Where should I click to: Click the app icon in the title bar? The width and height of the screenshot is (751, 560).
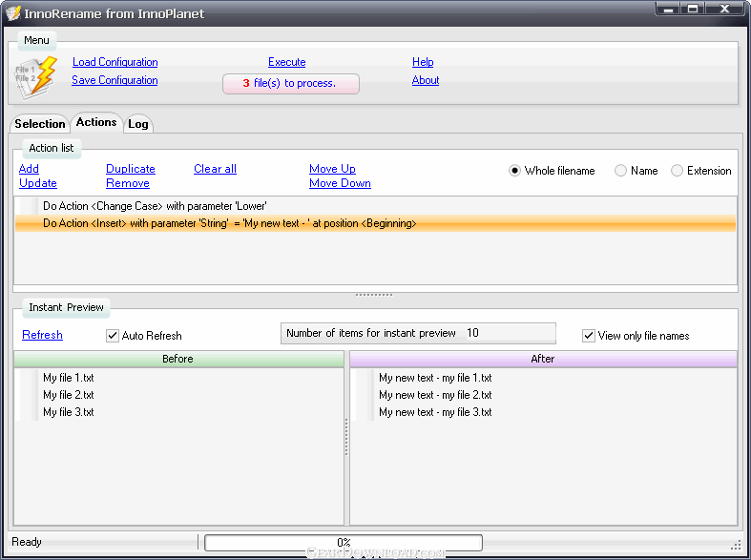click(x=13, y=13)
